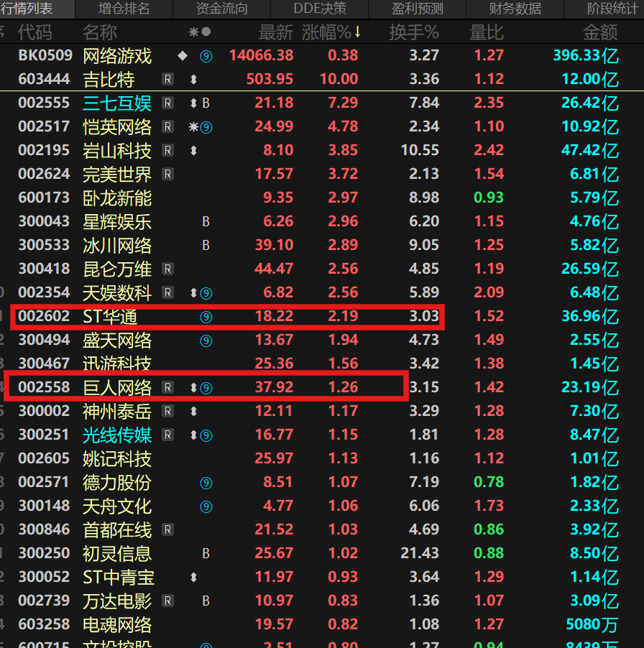
Task: Click the circled 9 icon on 天舟文化 row
Action: point(206,506)
